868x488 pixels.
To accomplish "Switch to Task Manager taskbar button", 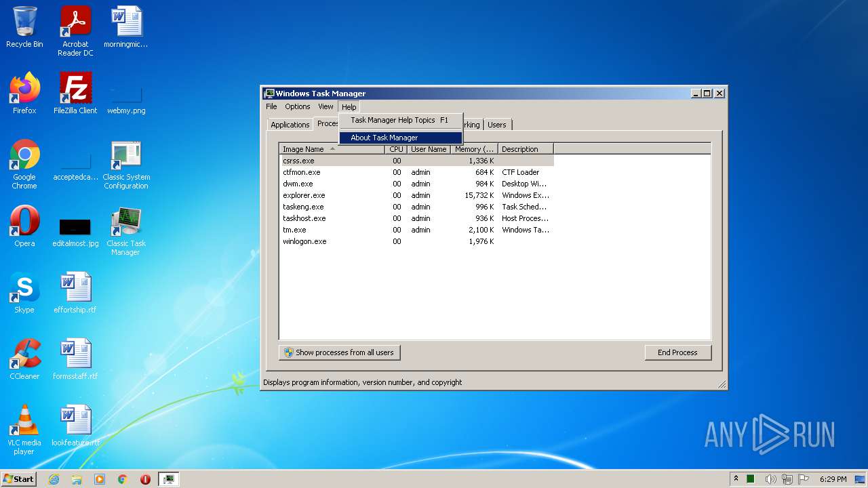I will 168,479.
